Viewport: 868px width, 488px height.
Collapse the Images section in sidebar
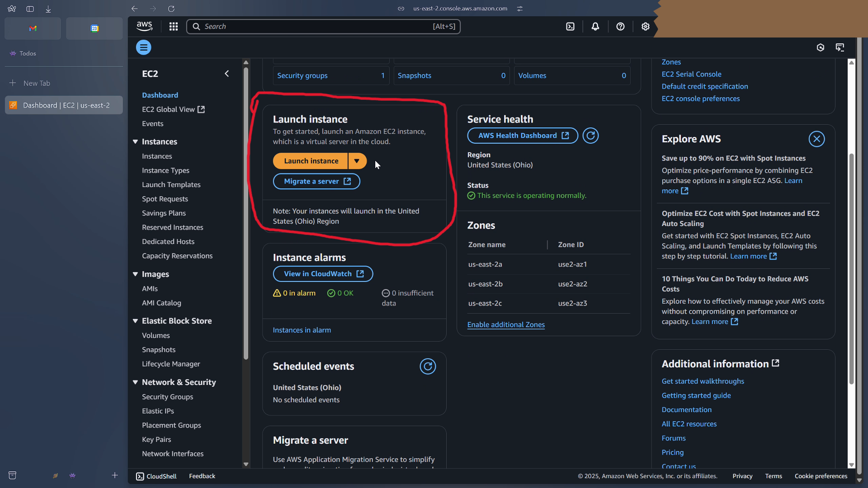[135, 274]
